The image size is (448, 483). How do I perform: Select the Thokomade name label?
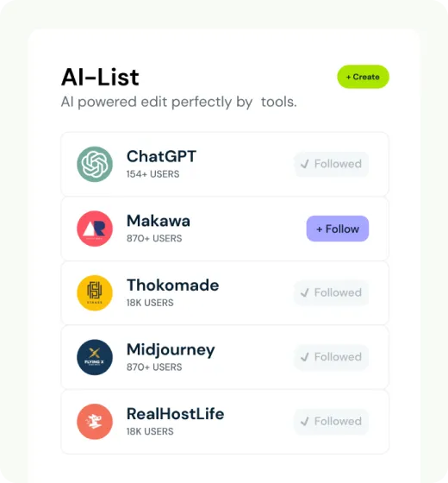[x=173, y=285]
